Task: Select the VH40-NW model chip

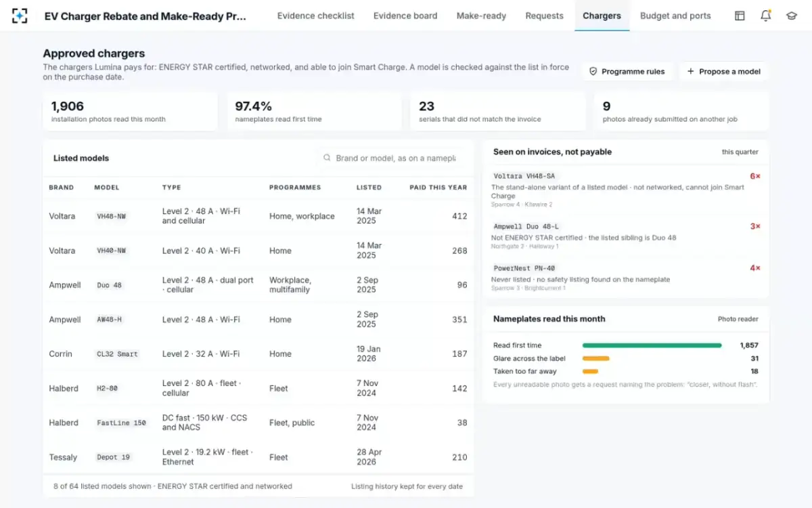Action: (112, 251)
